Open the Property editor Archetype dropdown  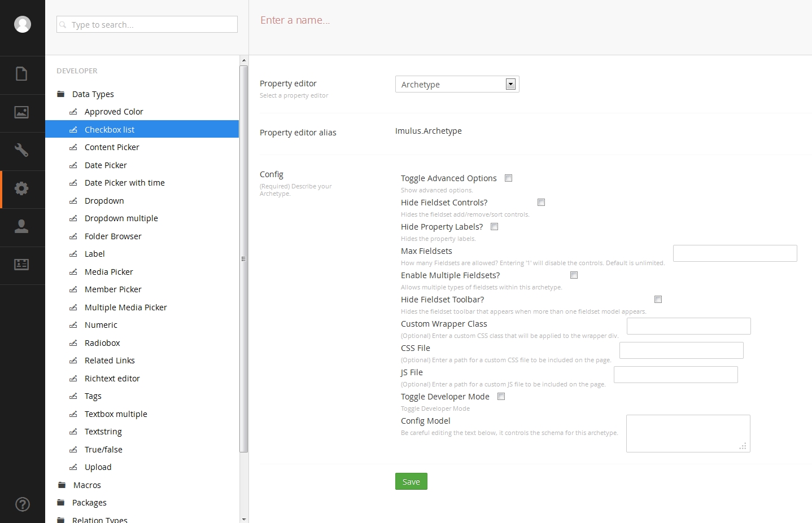tap(457, 85)
